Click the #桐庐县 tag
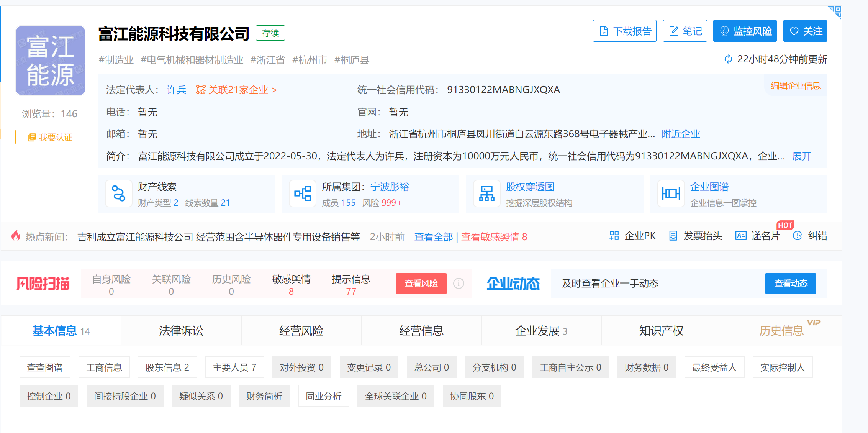 352,60
